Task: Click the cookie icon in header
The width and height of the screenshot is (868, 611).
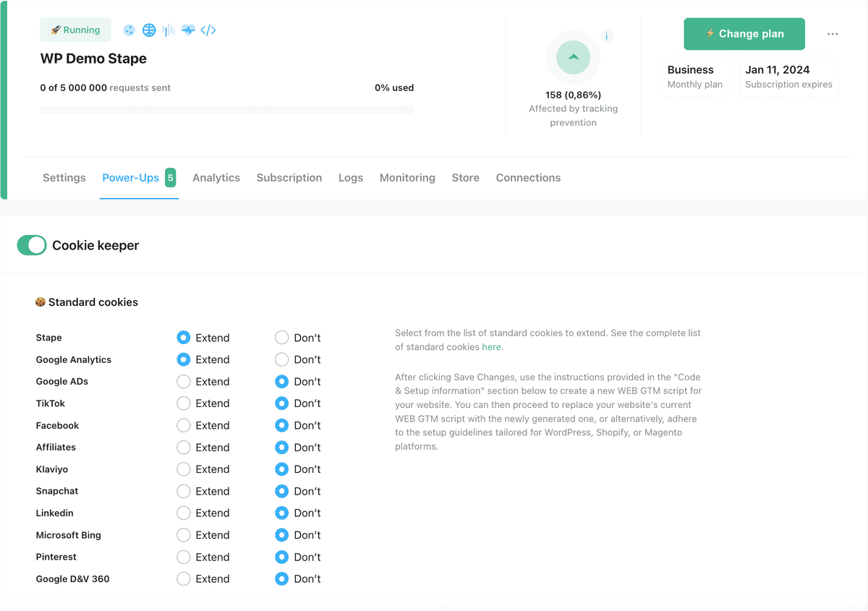Action: coord(129,30)
